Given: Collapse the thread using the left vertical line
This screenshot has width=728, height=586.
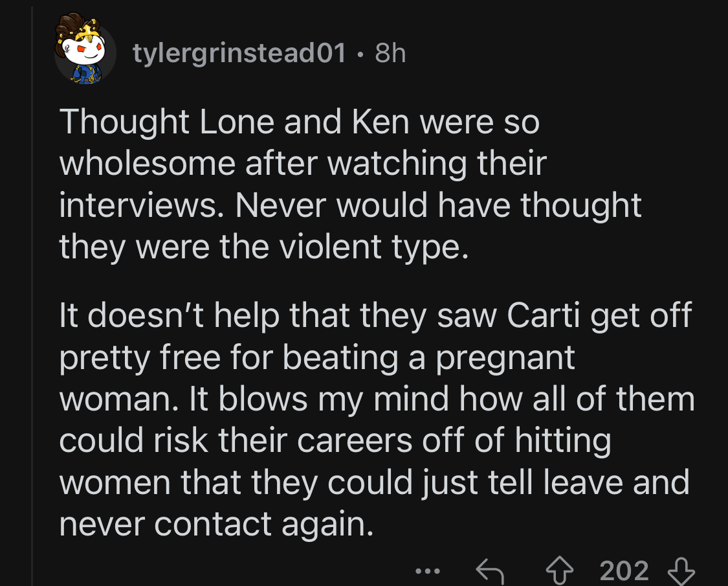Looking at the screenshot, I should [32, 291].
